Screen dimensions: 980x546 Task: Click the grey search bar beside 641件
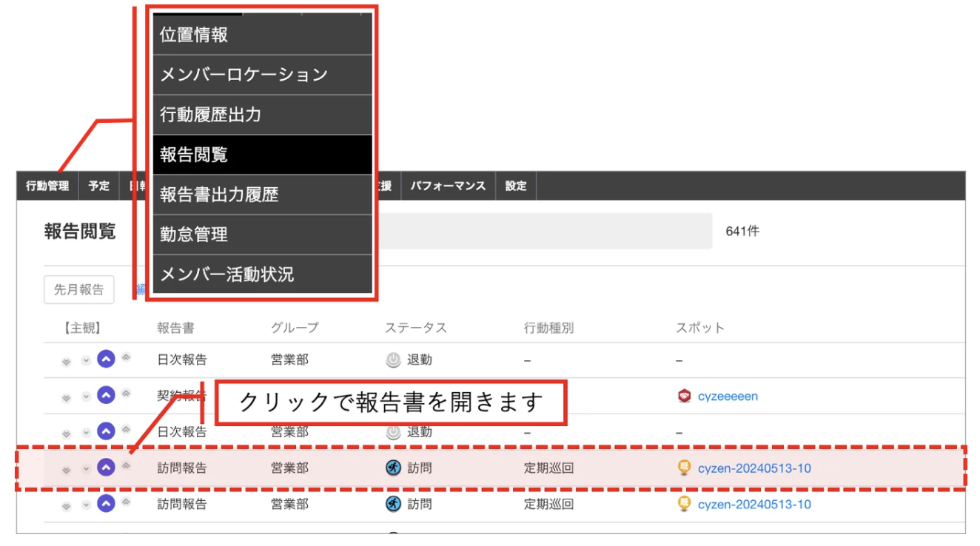(x=545, y=231)
